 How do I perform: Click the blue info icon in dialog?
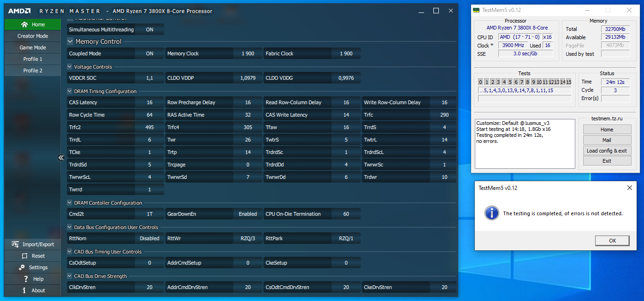[x=492, y=213]
